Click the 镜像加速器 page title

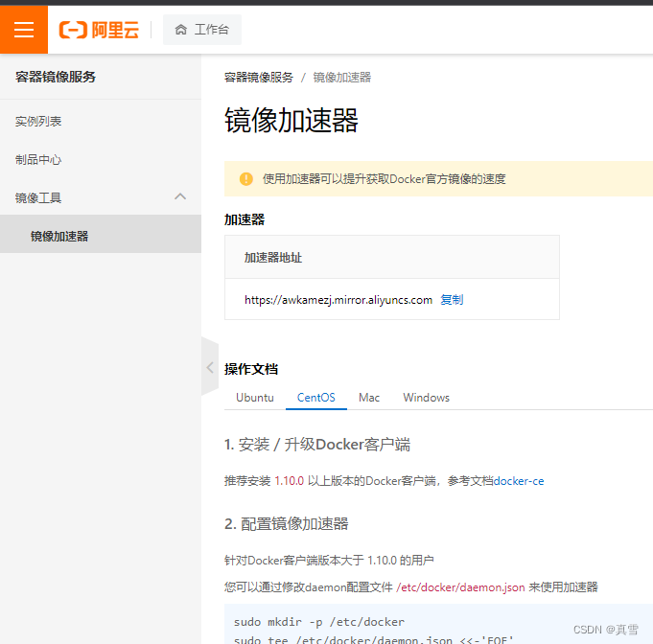[x=292, y=120]
